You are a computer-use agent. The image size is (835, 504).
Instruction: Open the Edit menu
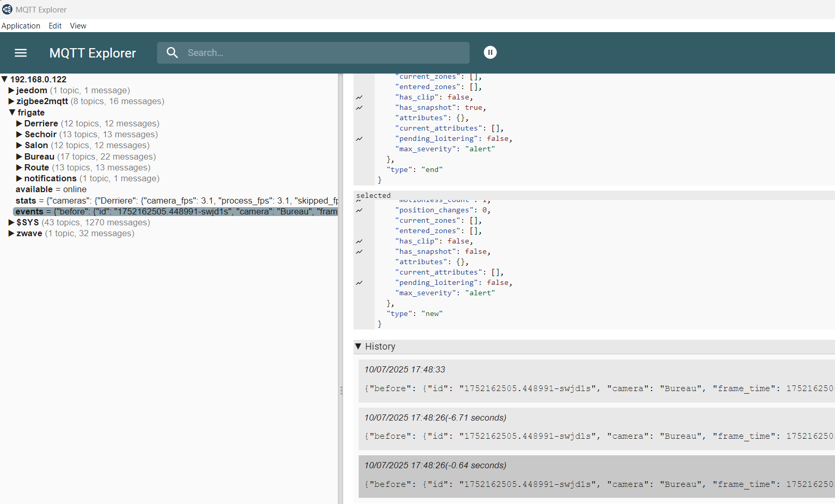click(x=55, y=26)
